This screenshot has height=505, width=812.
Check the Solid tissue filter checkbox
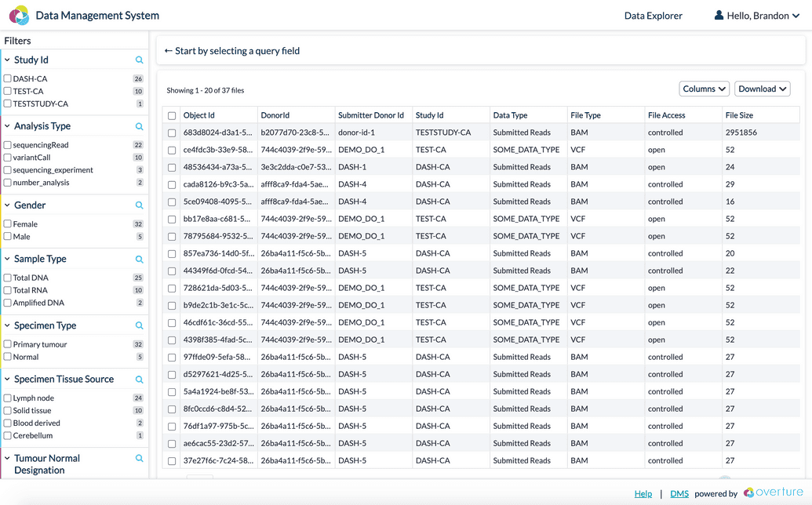pos(8,410)
